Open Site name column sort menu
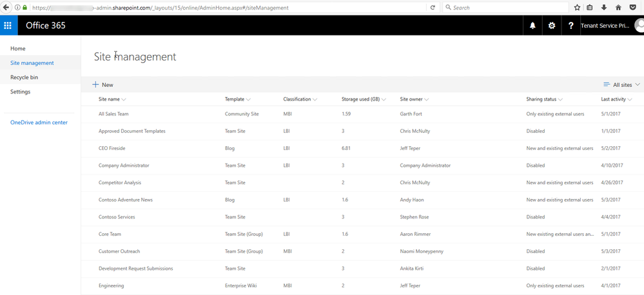644x295 pixels. point(124,99)
